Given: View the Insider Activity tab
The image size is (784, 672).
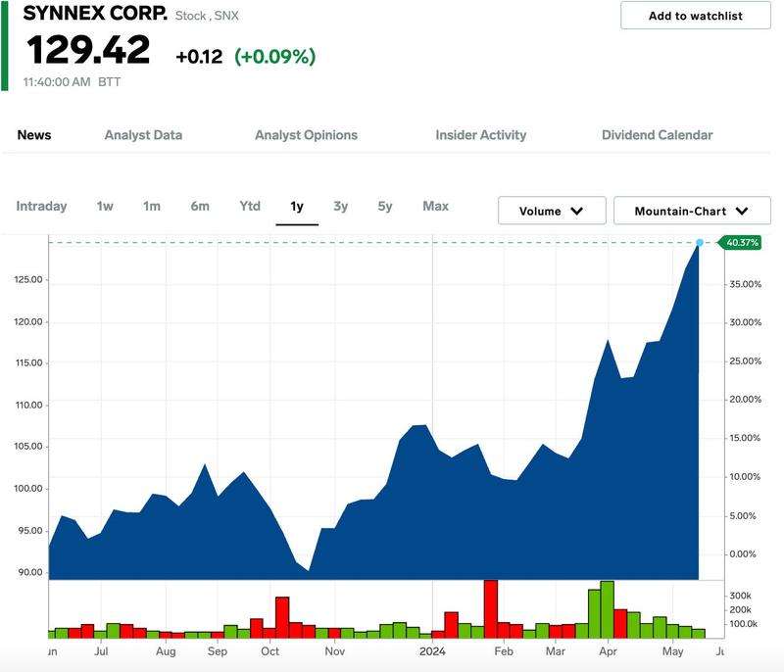Looking at the screenshot, I should (480, 135).
